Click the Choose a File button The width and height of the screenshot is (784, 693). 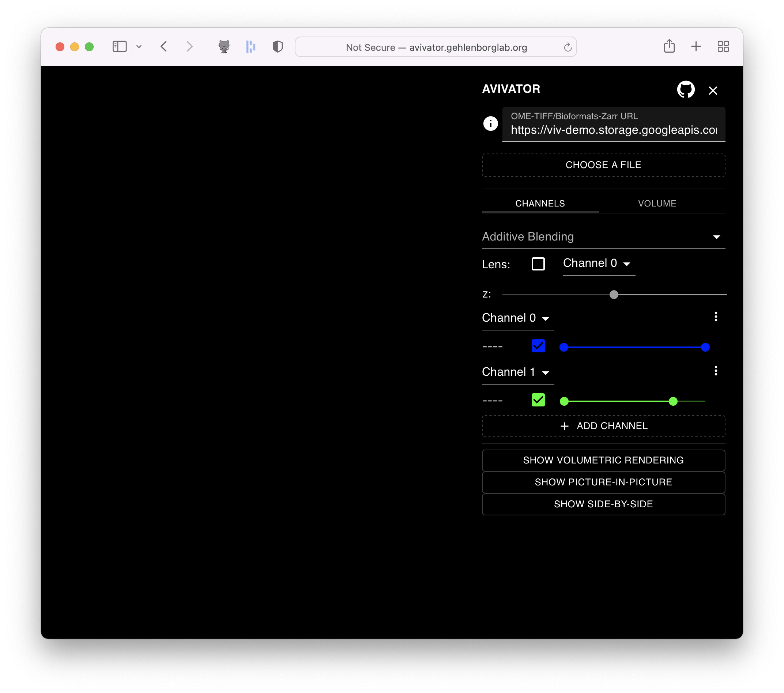coord(603,165)
